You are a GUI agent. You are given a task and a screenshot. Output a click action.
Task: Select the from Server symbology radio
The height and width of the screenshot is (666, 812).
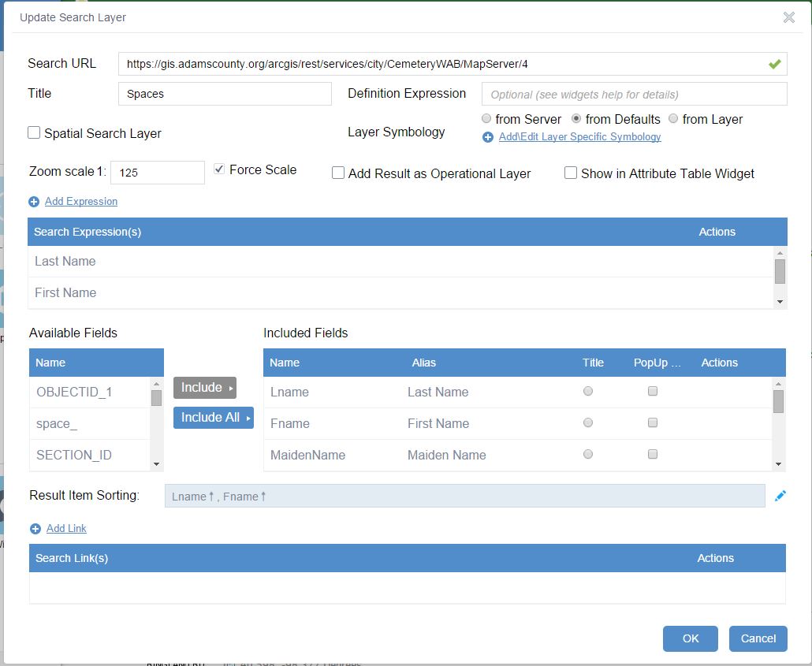click(486, 118)
